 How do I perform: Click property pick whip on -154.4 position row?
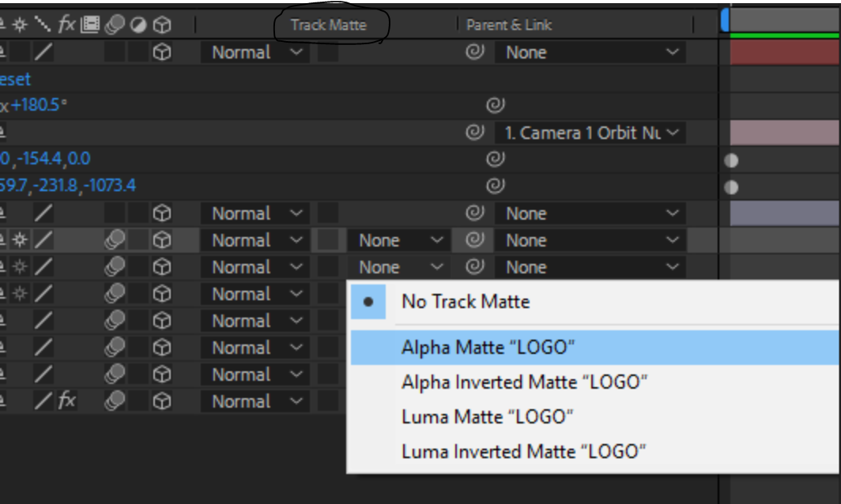tap(495, 160)
